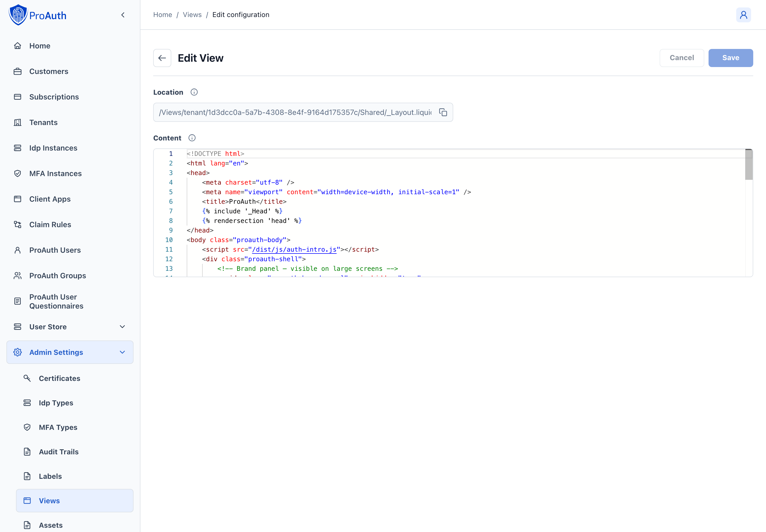Go to Home breadcrumb link
The image size is (766, 532).
coord(163,15)
